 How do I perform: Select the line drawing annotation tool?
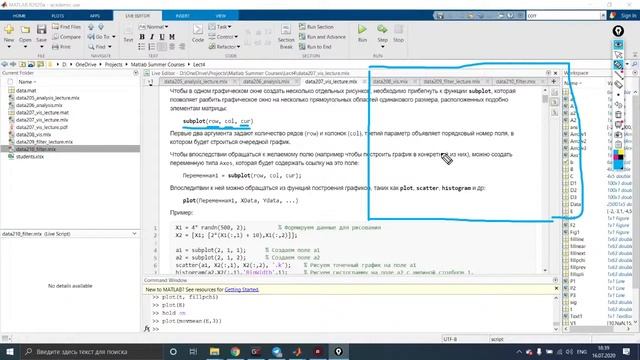coord(618,75)
